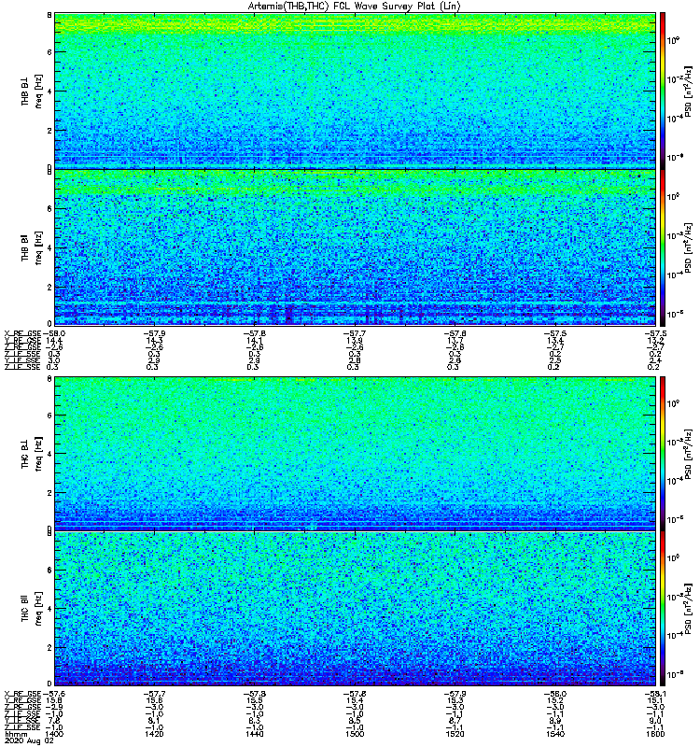This screenshot has width=700, height=747.
Task: Click the '13.9' Y_RE_GSE value under THB panels
Action: coord(355,341)
